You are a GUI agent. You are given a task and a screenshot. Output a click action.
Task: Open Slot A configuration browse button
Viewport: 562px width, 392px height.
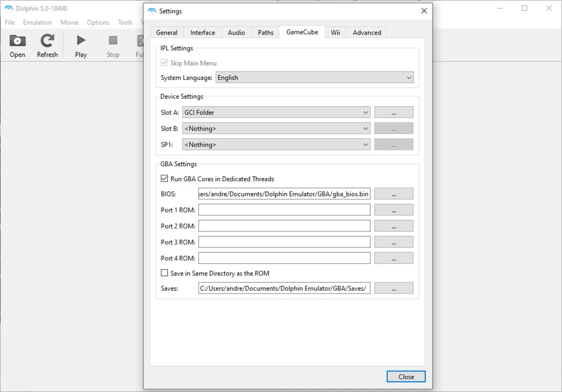coord(393,113)
